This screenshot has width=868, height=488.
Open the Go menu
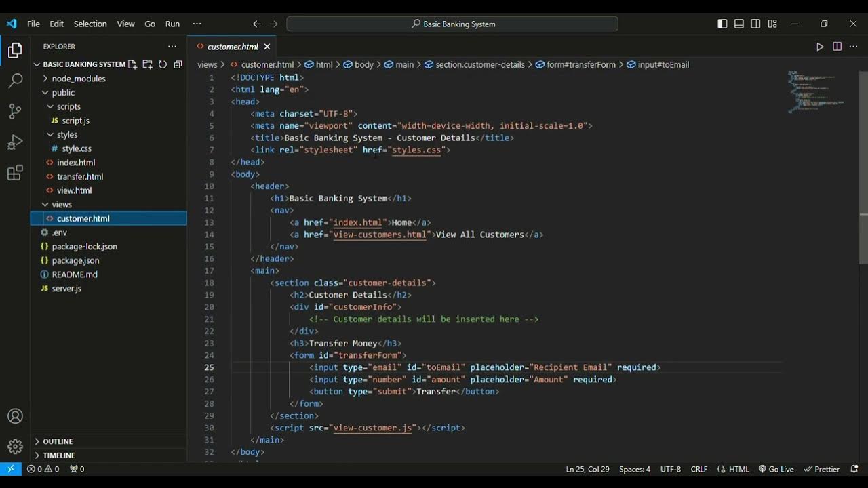pos(150,24)
